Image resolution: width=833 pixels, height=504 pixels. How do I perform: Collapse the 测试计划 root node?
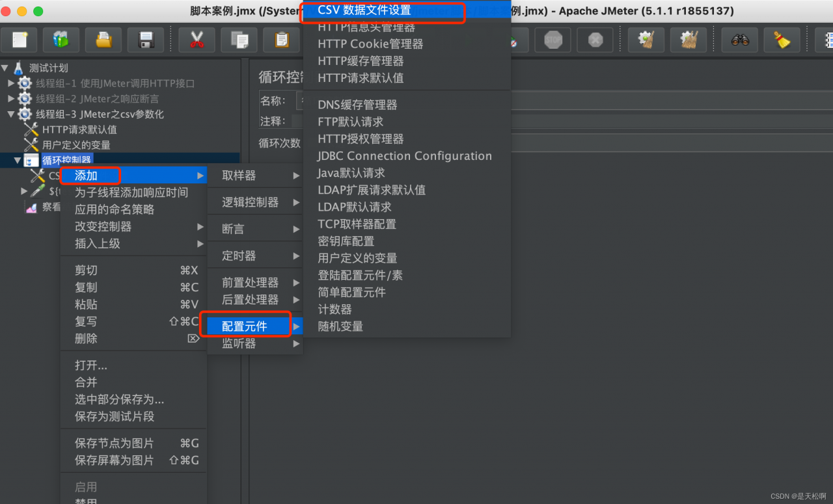pos(5,68)
